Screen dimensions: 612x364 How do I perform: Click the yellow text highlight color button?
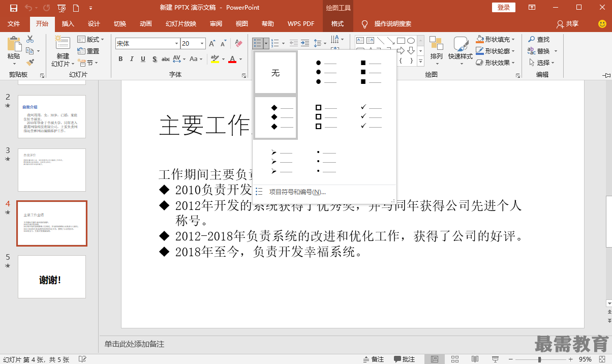[215, 59]
